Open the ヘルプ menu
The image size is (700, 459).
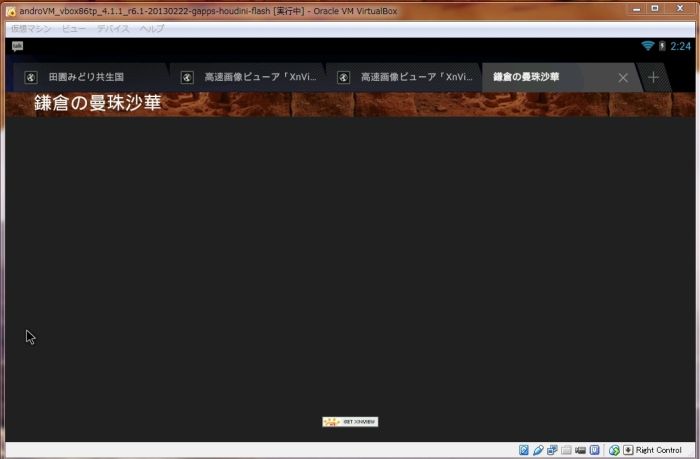click(151, 29)
